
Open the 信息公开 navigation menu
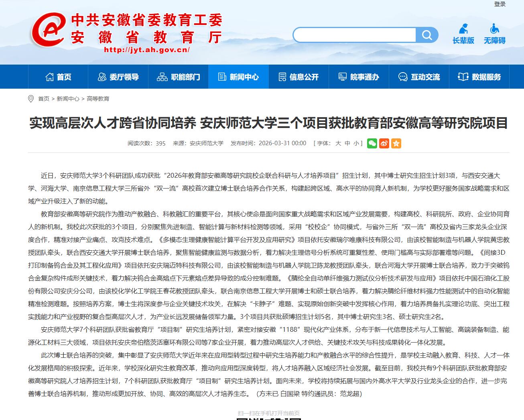tap(299, 77)
